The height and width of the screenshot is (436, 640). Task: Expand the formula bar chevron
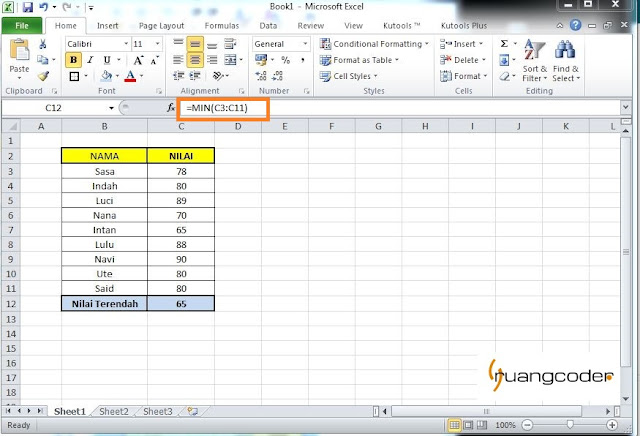click(x=625, y=108)
